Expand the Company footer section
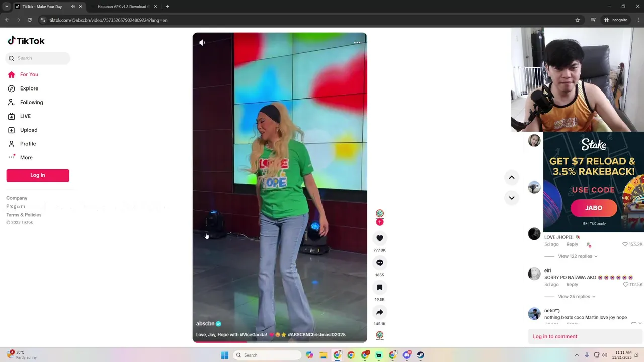The width and height of the screenshot is (644, 362). [17, 198]
